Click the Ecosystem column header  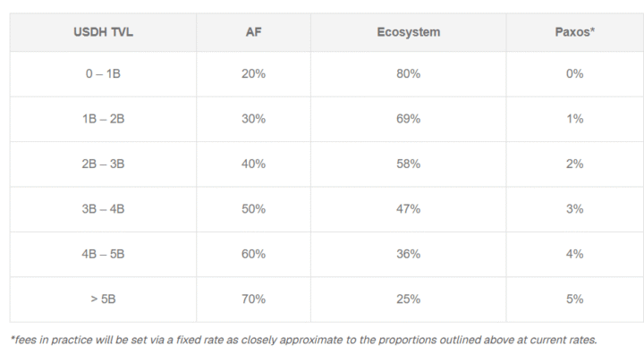tap(408, 32)
